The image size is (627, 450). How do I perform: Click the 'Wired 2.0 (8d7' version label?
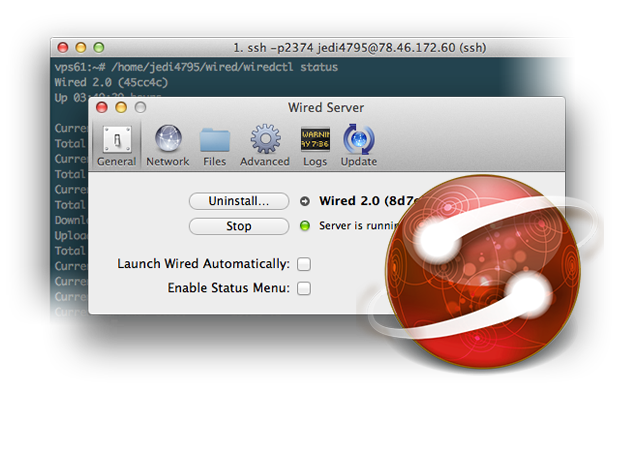coord(369,201)
